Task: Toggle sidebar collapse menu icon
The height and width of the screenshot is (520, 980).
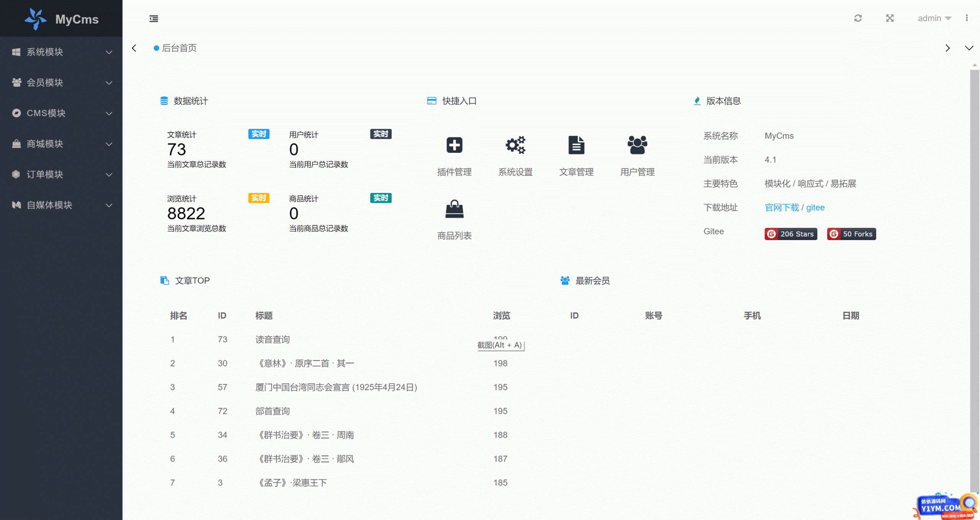Action: click(x=154, y=18)
